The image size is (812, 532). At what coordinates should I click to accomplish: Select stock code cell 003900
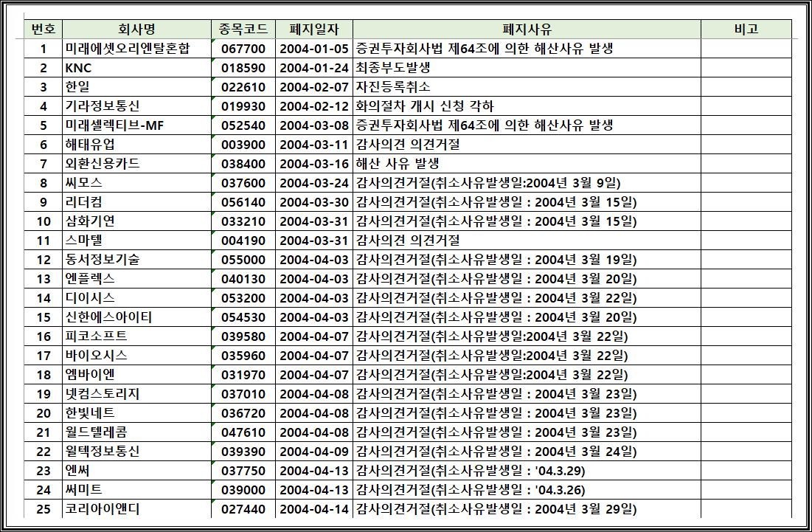[243, 145]
